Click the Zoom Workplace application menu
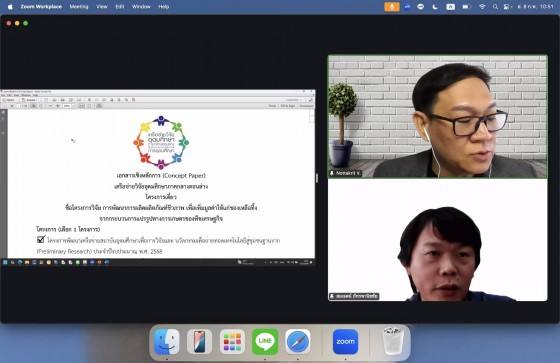 [x=41, y=6]
